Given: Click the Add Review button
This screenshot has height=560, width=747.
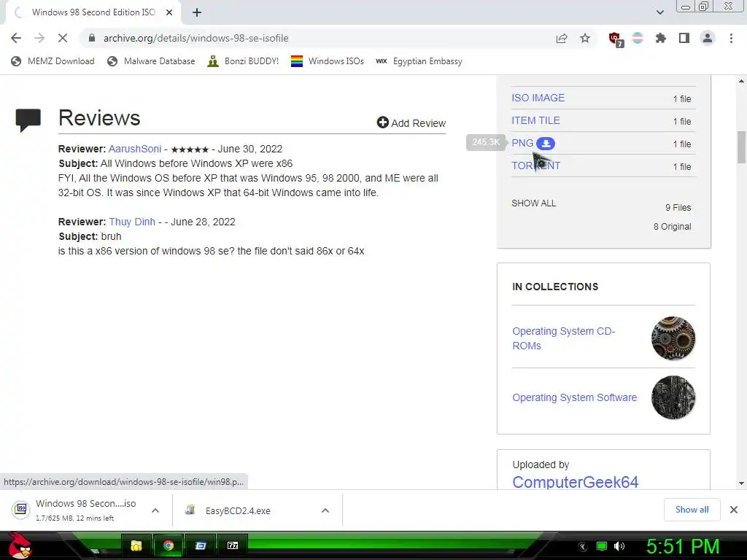Looking at the screenshot, I should (411, 122).
